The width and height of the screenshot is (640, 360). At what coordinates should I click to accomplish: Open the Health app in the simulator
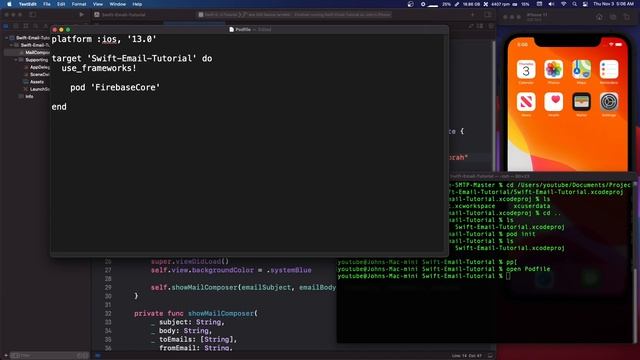click(553, 102)
